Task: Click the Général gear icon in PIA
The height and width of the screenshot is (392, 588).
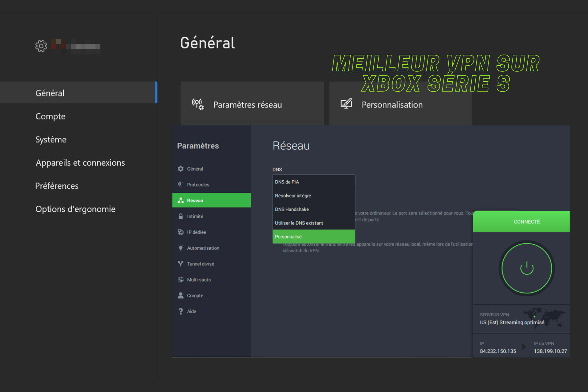Action: pos(181,169)
